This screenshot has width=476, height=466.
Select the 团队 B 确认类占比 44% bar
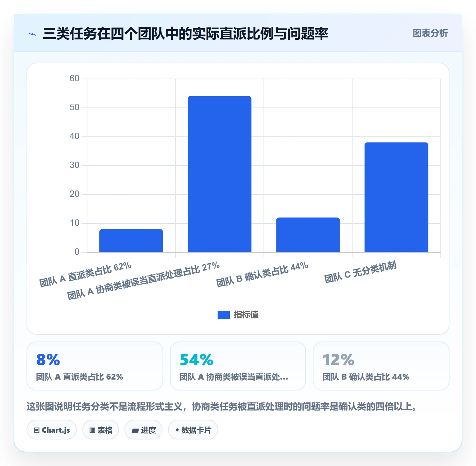tap(308, 235)
